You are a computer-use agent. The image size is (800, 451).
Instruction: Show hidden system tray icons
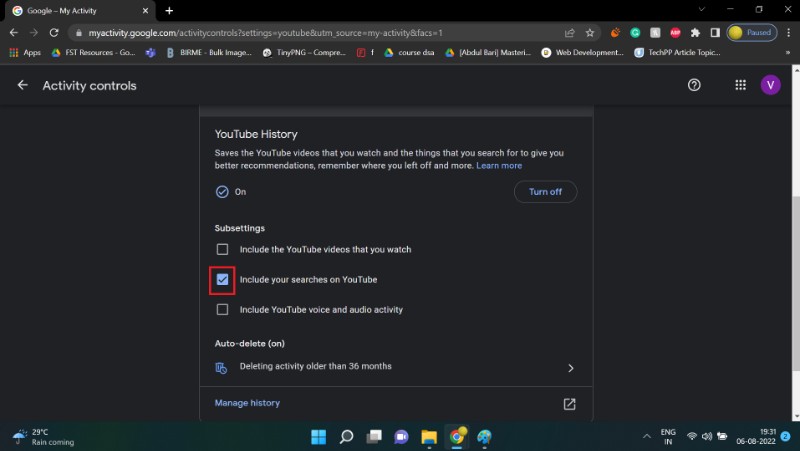pos(646,436)
